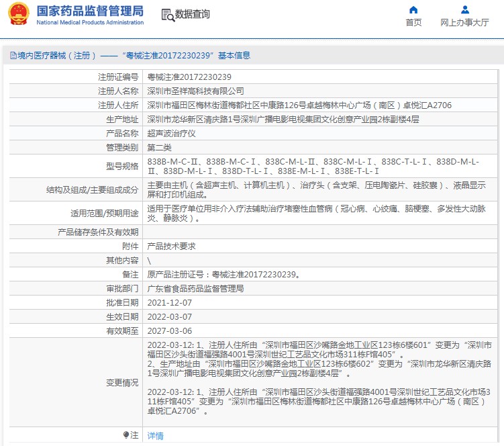The image size is (504, 446).
Task: Click the 结构及组成/主要组成成分 label
Action: coord(92,190)
